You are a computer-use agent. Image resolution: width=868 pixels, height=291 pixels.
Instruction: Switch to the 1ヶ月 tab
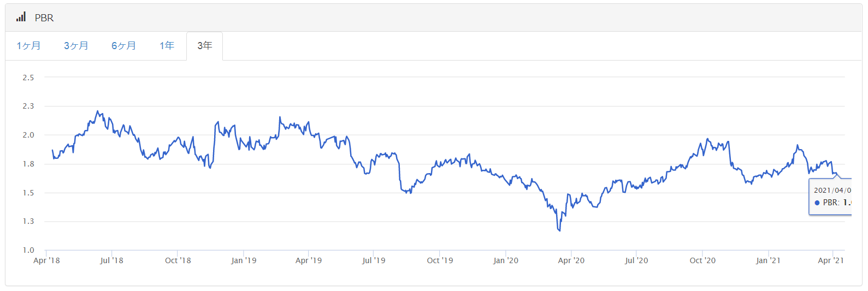[x=28, y=46]
